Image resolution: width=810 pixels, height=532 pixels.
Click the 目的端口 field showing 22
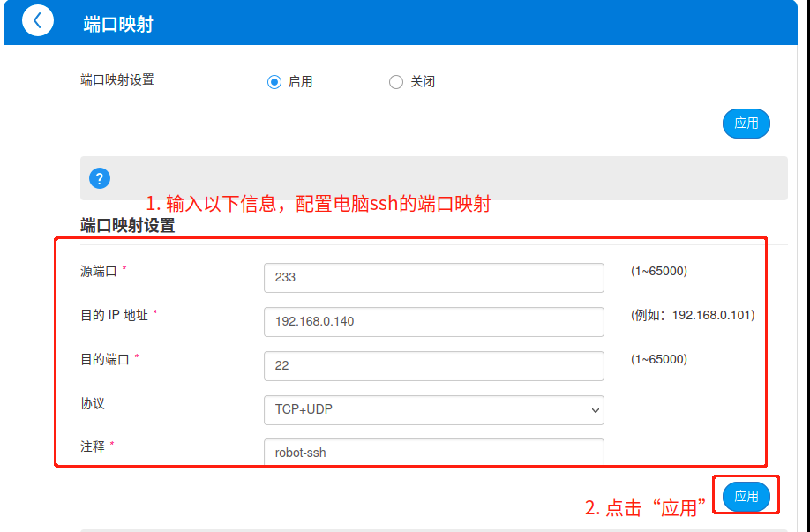tap(433, 365)
